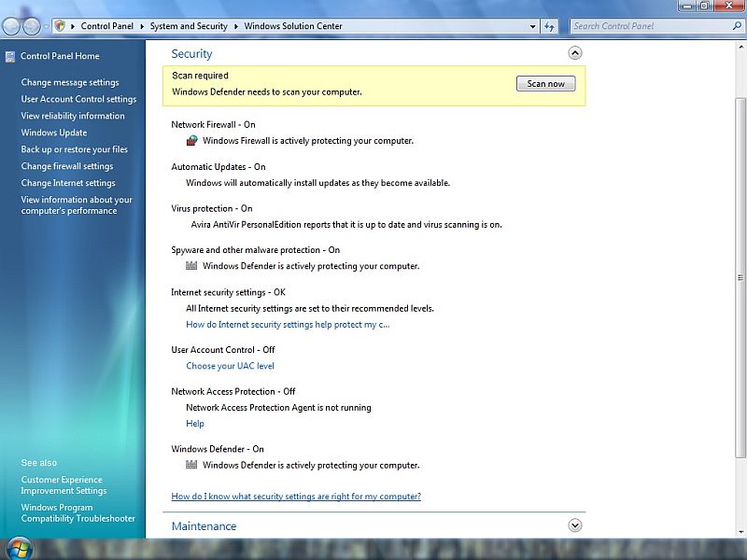Click the text User Account Control - Off
The image size is (747, 560).
[223, 349]
